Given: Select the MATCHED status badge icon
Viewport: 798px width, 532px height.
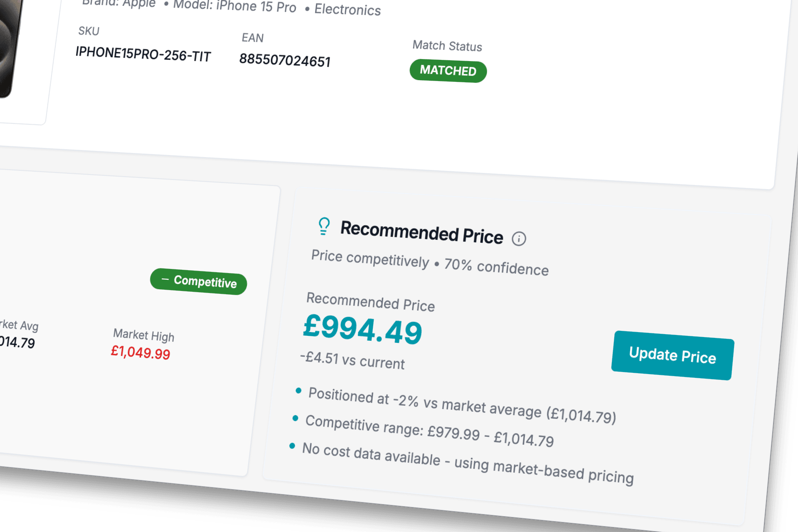Looking at the screenshot, I should (x=448, y=71).
